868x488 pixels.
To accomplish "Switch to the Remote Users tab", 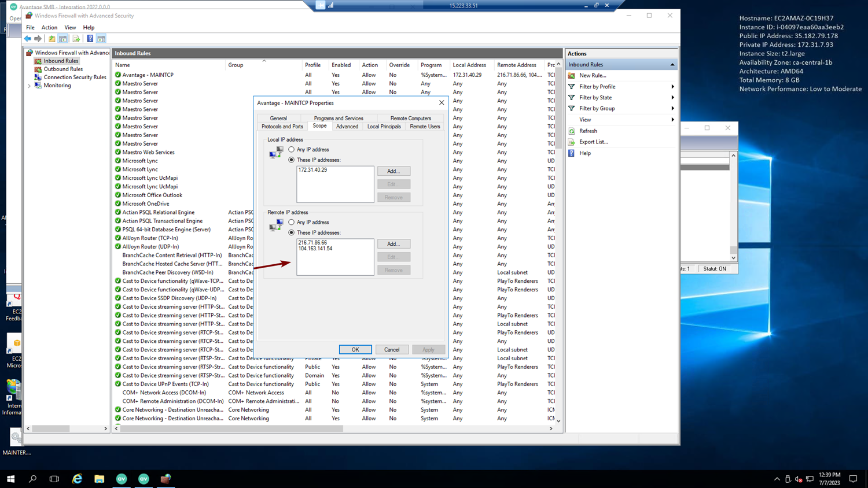I will pyautogui.click(x=425, y=127).
